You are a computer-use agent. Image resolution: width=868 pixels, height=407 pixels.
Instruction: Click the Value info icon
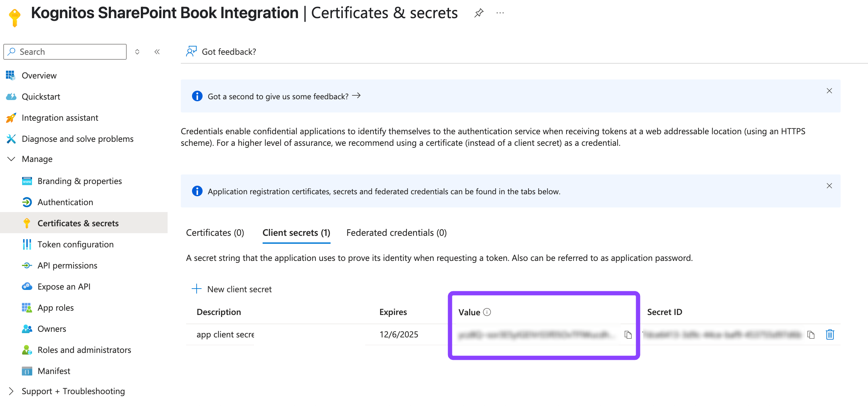(487, 312)
